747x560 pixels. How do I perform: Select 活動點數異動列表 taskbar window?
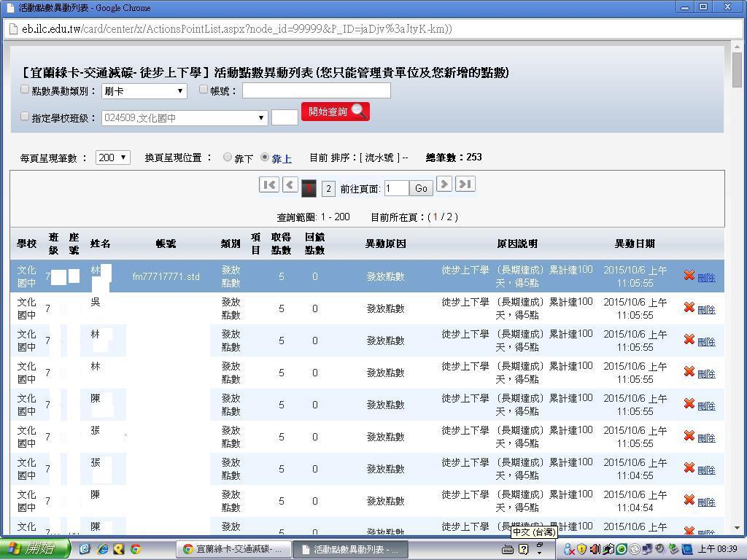350,549
